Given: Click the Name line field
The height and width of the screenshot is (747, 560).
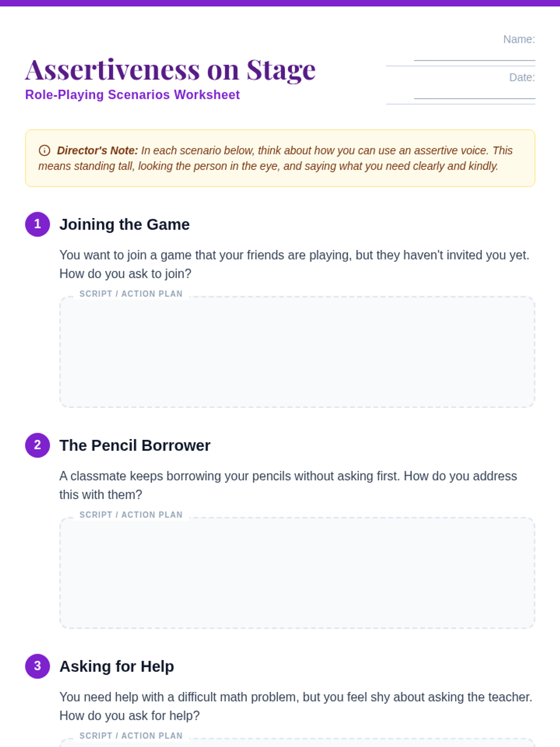Looking at the screenshot, I should [475, 55].
